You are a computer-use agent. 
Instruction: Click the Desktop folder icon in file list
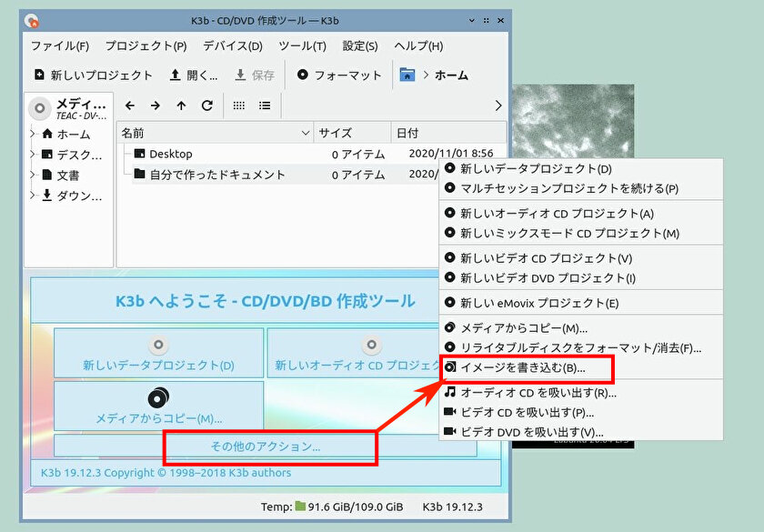pos(139,154)
